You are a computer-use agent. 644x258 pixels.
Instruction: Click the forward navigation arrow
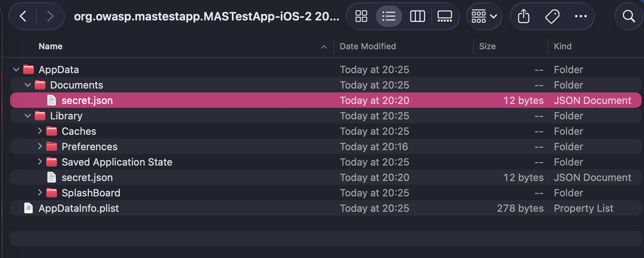click(50, 16)
